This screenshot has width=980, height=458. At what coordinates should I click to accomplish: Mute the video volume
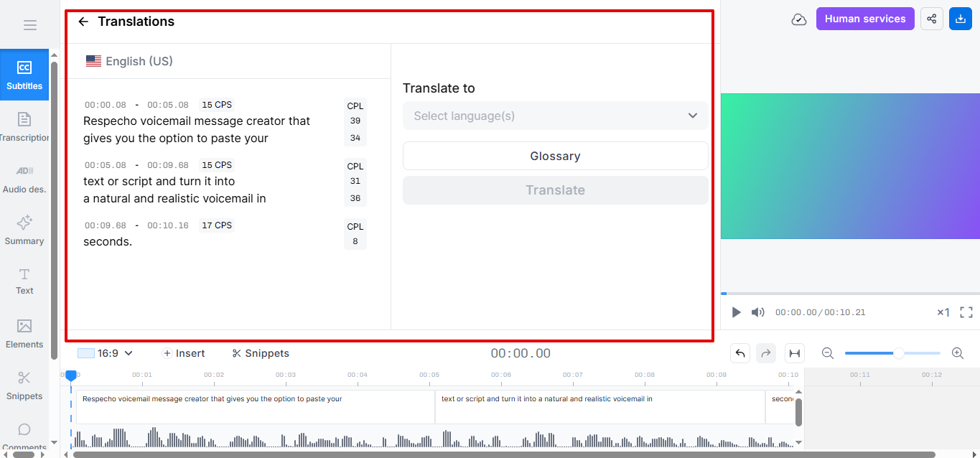[757, 312]
